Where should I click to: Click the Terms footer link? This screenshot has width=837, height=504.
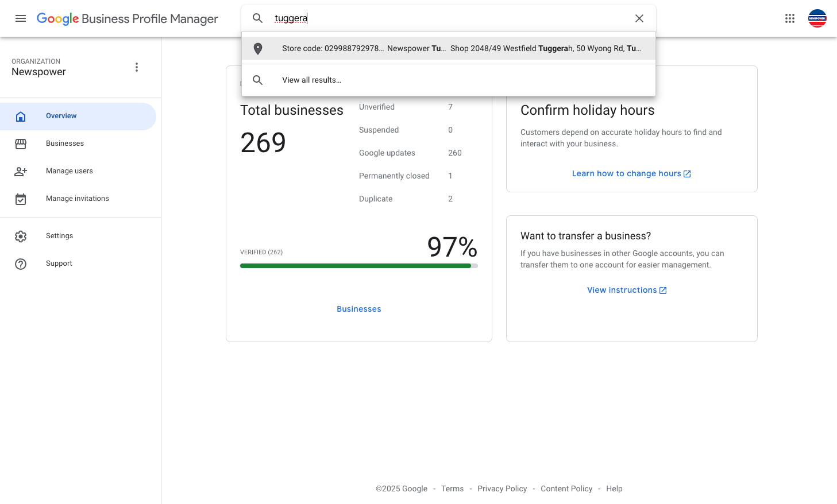pos(452,489)
